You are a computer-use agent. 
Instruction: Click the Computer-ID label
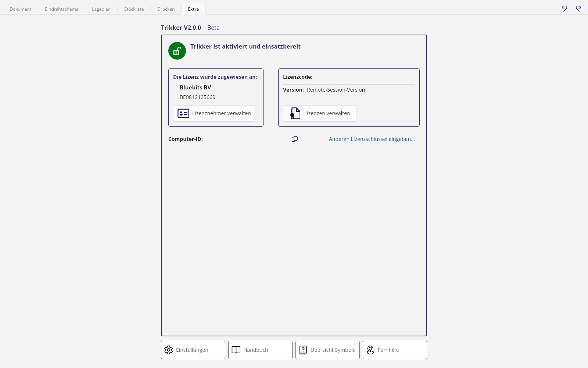point(186,139)
